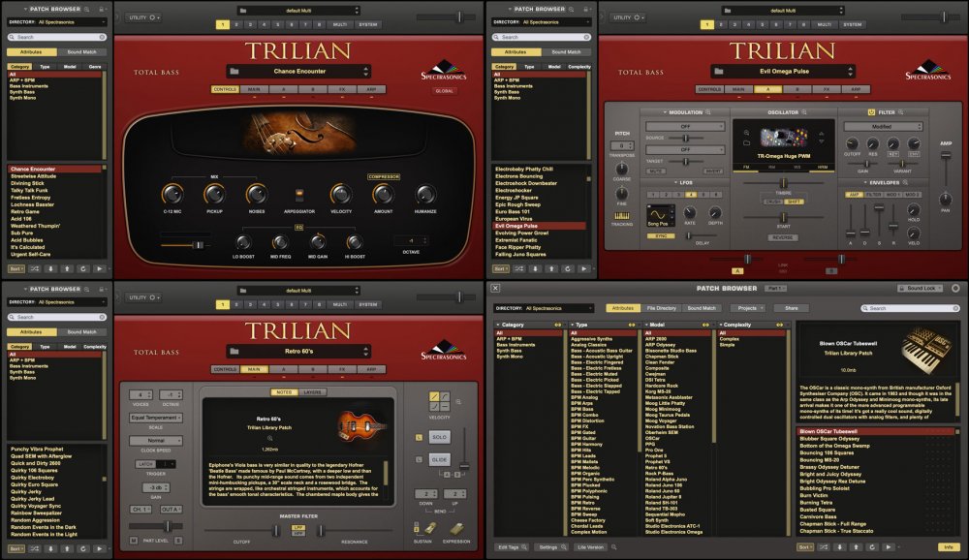Click the refresh icon in Retro 60's patch browser
Viewport: 969px width, 560px height.
click(82, 549)
